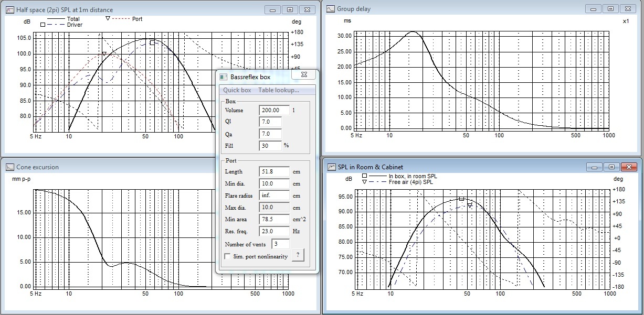Image resolution: width=644 pixels, height=315 pixels.
Task: Click the square Driver marker on the half space curve
Action: 152,42
